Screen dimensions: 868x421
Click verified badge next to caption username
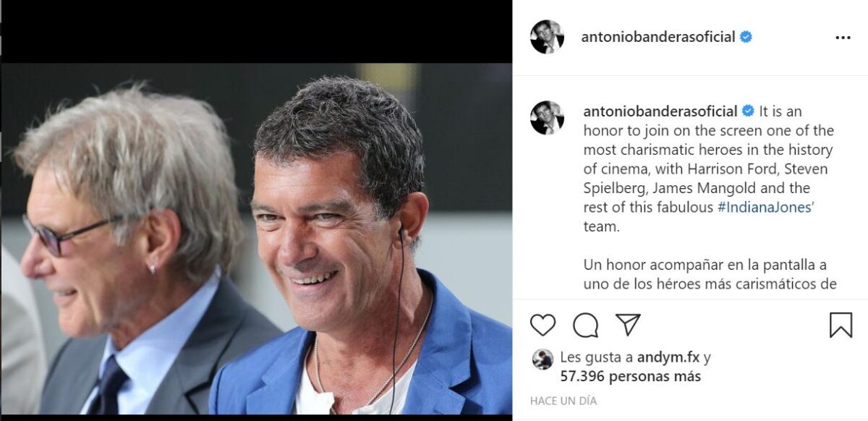point(748,111)
